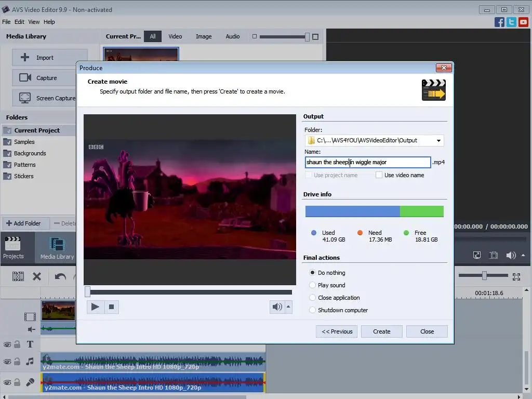
Task: Click the video clip thumbnail on timeline
Action: [x=58, y=311]
